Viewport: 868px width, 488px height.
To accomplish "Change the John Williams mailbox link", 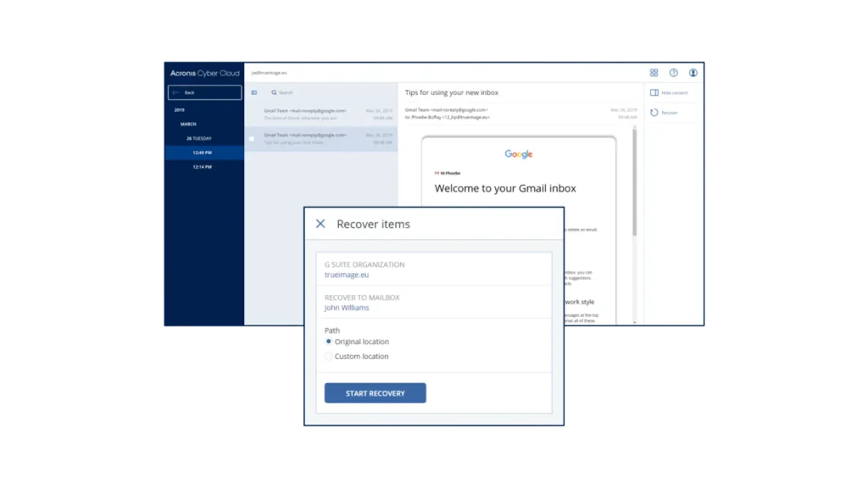I will [347, 308].
